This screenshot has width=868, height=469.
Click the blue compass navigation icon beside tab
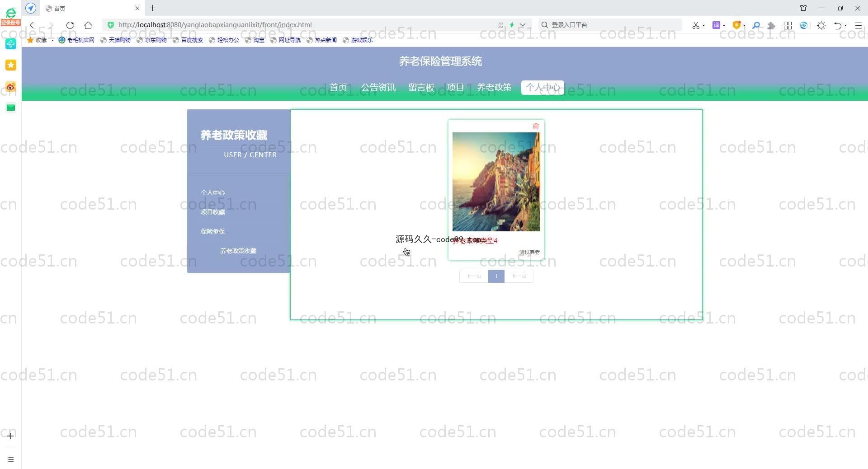31,8
